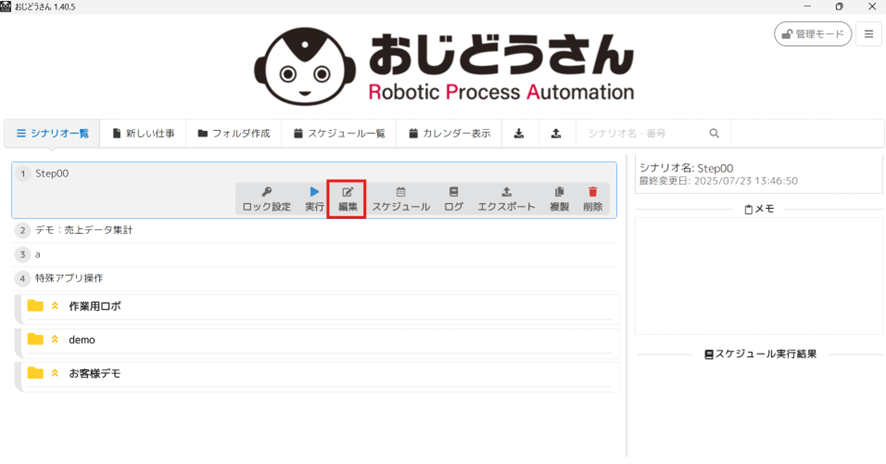886x464 pixels.
Task: Open the スケジュール一覧 tab
Action: [x=339, y=133]
